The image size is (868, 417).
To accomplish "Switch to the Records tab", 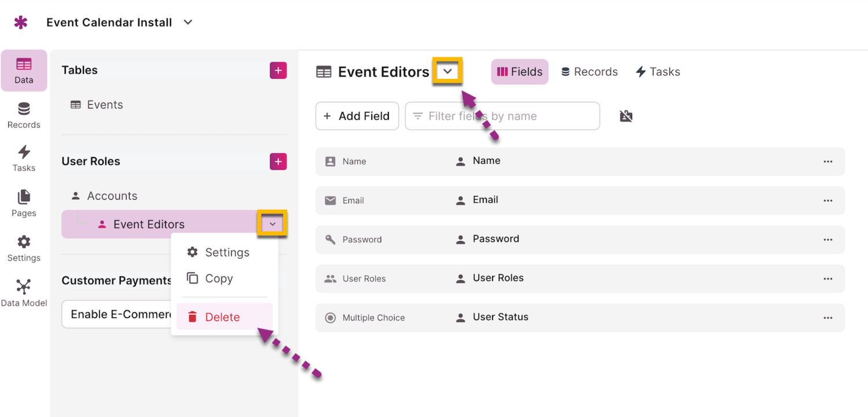I will [590, 72].
